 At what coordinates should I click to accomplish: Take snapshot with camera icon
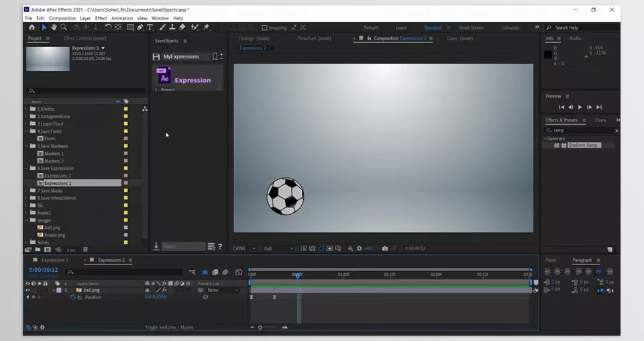(x=385, y=248)
